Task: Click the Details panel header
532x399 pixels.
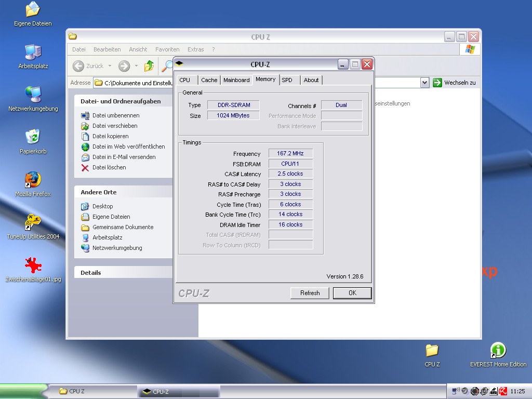Action: 124,273
